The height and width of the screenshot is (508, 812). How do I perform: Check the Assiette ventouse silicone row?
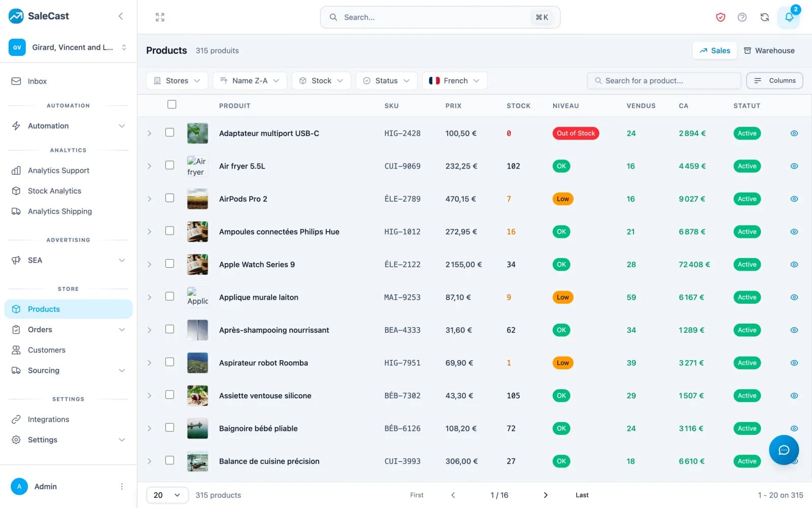click(170, 395)
